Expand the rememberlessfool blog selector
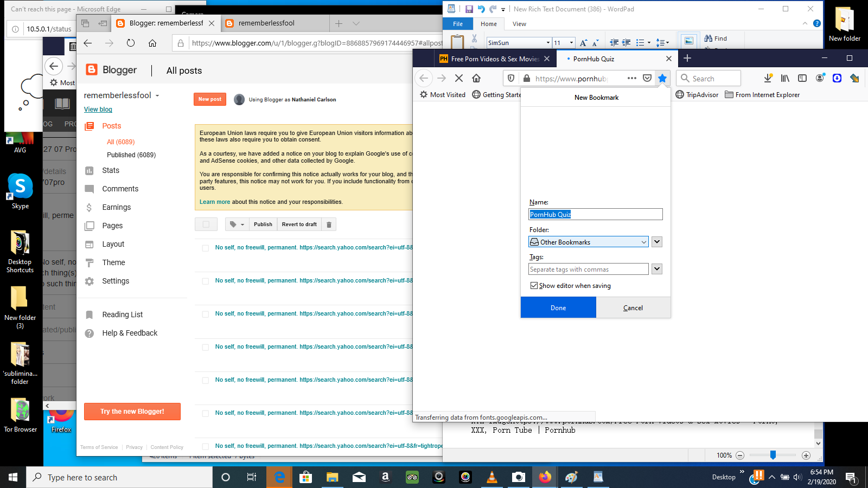Viewport: 868px width, 488px height. point(157,95)
